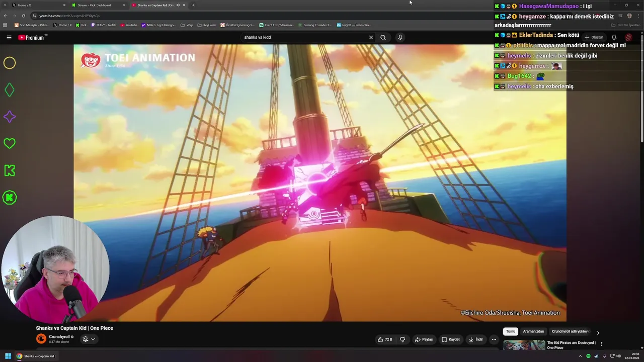Open a new browser tab
644x362 pixels.
[x=193, y=5]
